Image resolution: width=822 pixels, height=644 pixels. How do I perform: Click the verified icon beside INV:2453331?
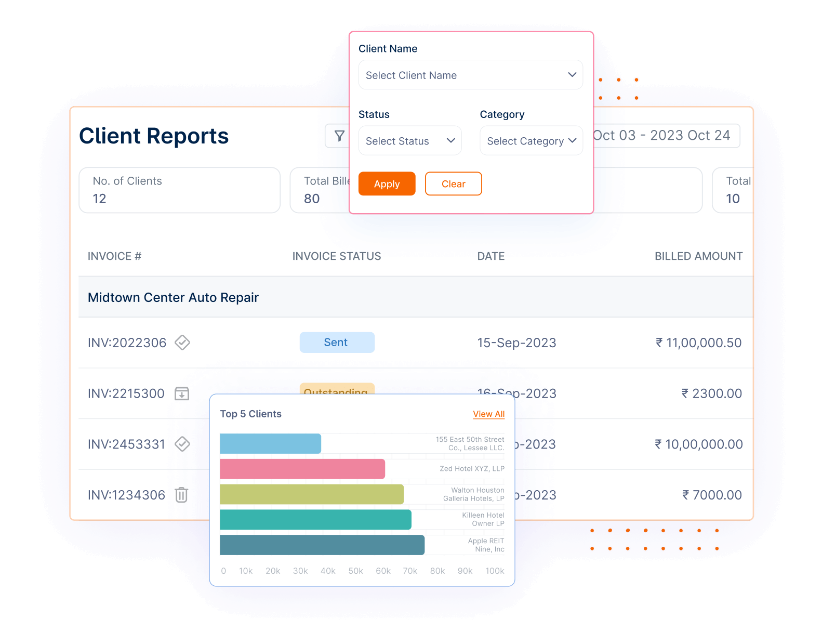tap(182, 444)
